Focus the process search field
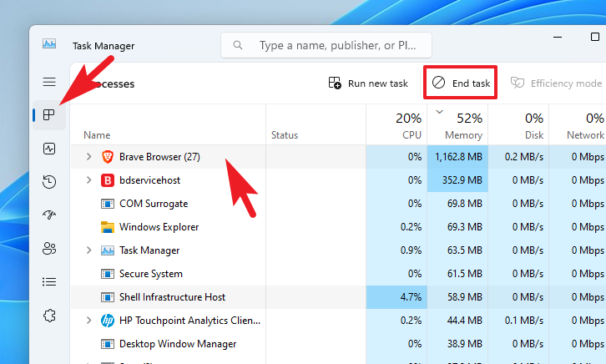The height and width of the screenshot is (364, 606). tap(326, 45)
